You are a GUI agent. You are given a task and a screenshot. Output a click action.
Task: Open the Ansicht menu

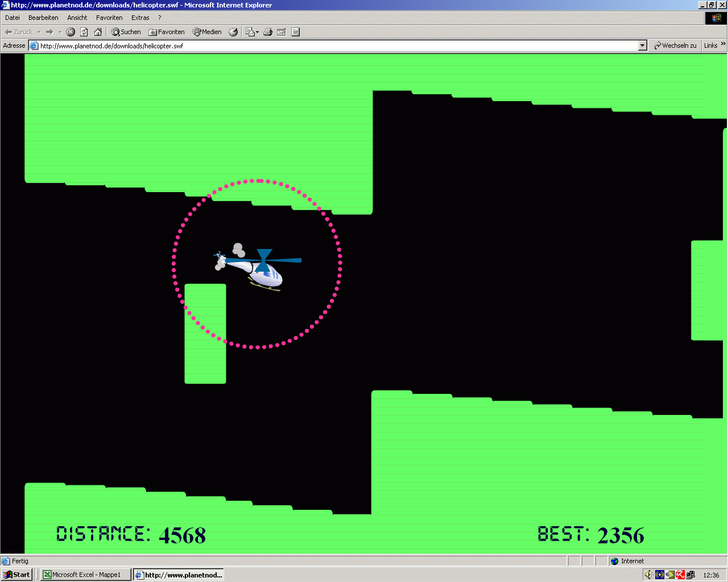pos(77,18)
